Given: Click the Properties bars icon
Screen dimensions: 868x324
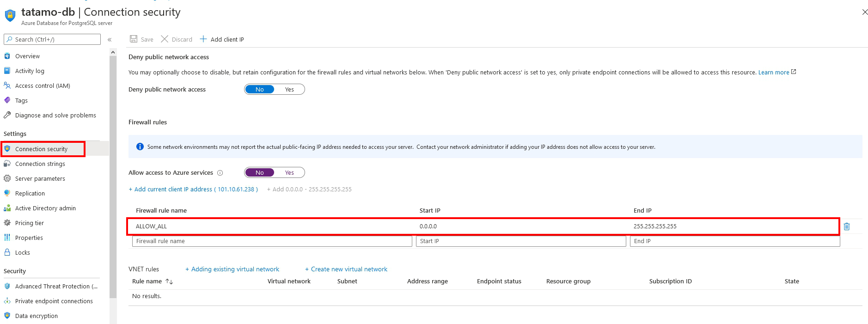Looking at the screenshot, I should pos(7,238).
